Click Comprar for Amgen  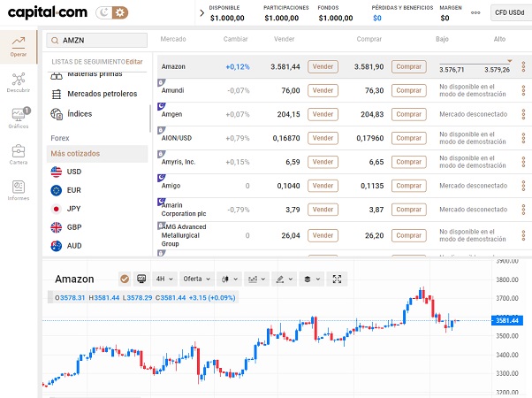coord(409,114)
